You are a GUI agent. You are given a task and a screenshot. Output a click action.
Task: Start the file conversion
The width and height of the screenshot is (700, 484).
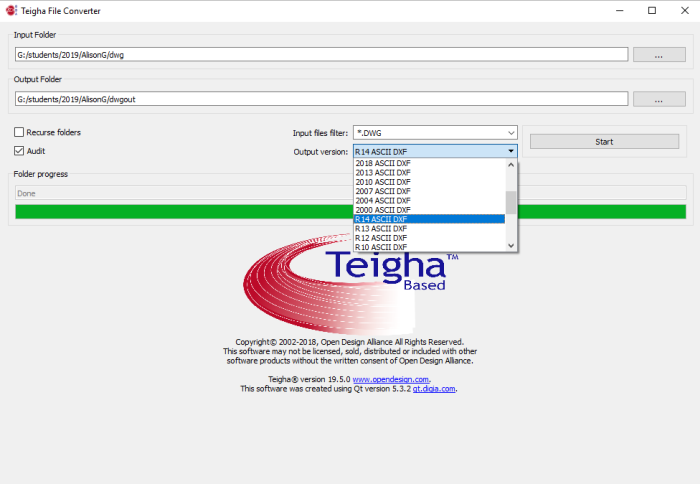[x=604, y=142]
